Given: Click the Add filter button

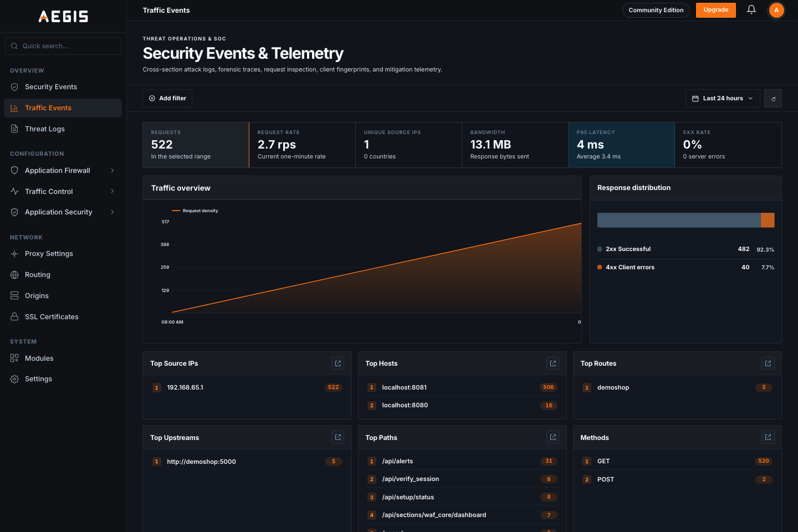Looking at the screenshot, I should coord(167,99).
